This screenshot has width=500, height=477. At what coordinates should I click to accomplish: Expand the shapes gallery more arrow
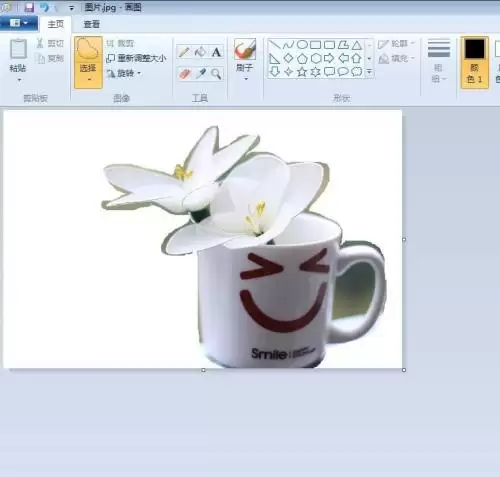coord(369,71)
